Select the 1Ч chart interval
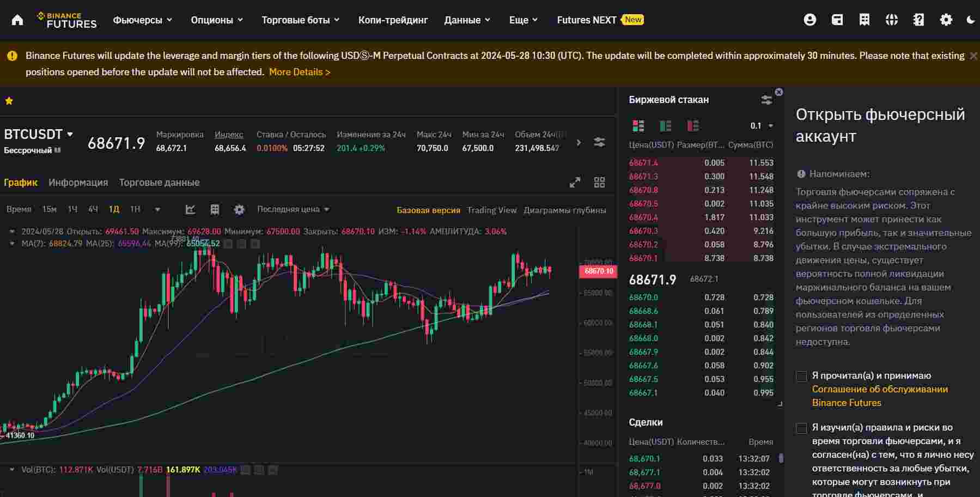The height and width of the screenshot is (497, 980). point(72,209)
